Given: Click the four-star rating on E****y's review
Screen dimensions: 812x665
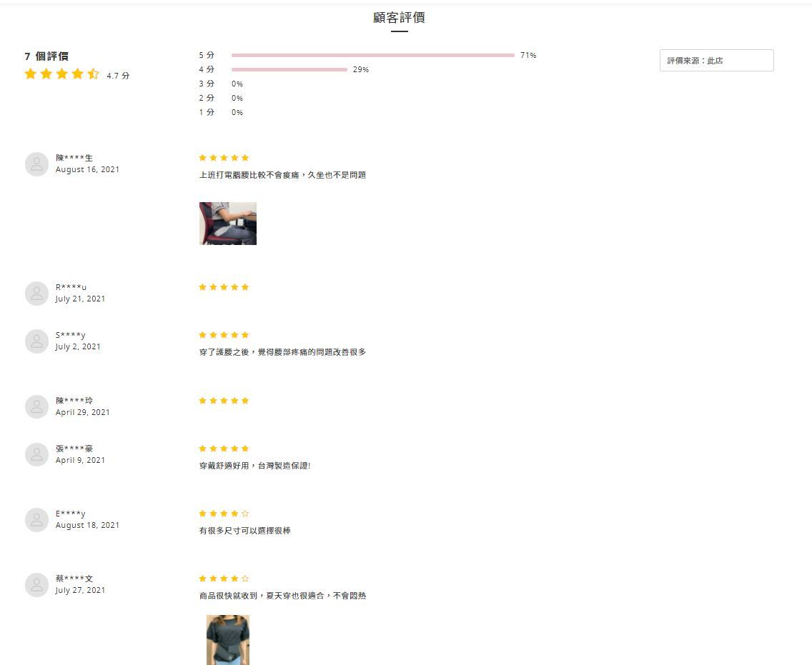Looking at the screenshot, I should (x=224, y=514).
